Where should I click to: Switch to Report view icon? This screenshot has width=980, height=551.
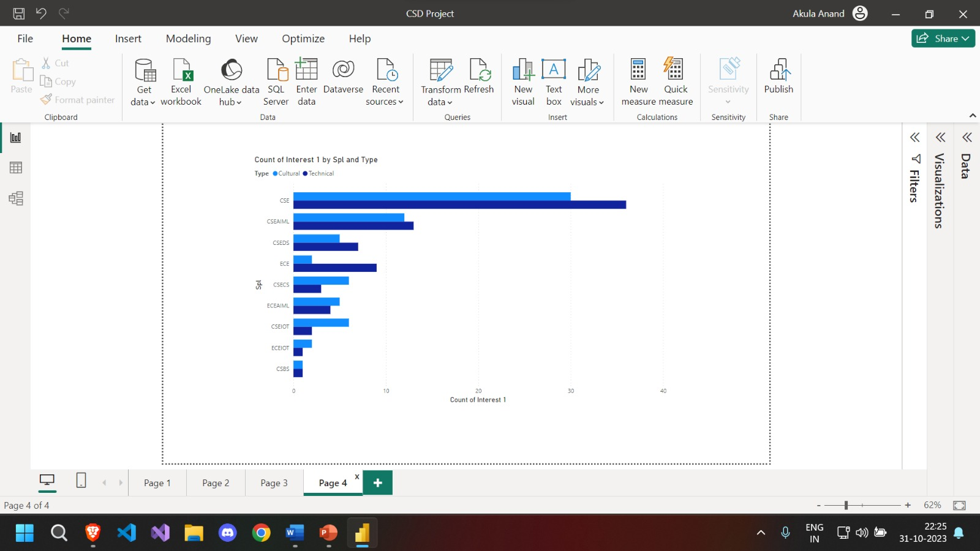16,137
